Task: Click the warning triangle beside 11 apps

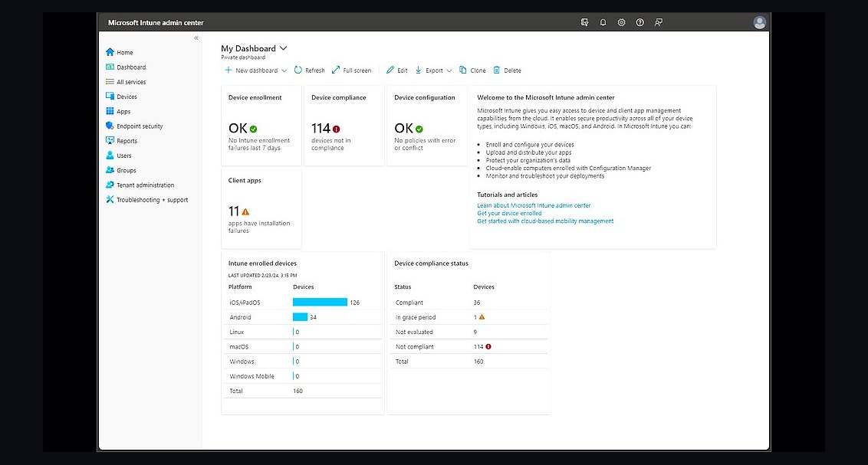Action: click(x=245, y=211)
